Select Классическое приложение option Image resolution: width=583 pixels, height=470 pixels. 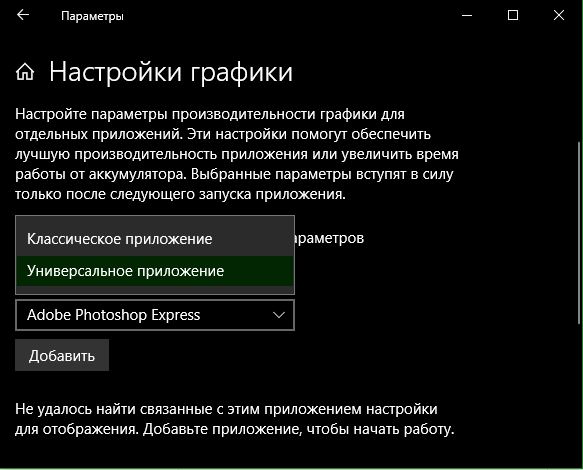[155, 239]
